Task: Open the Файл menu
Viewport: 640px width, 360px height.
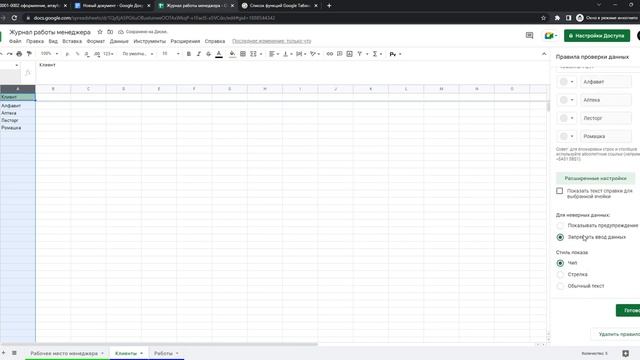Action: pos(15,41)
